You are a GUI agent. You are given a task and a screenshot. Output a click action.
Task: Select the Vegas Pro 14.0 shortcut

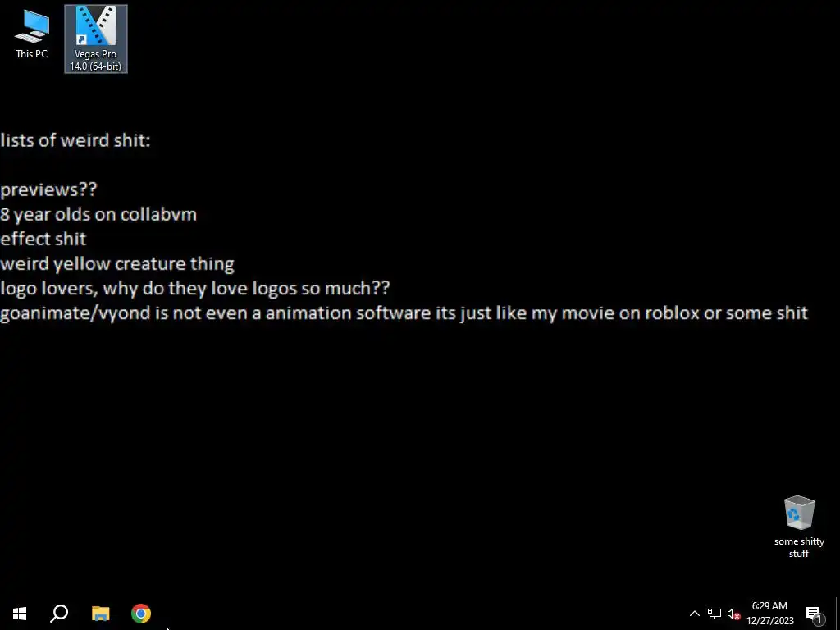tap(96, 39)
